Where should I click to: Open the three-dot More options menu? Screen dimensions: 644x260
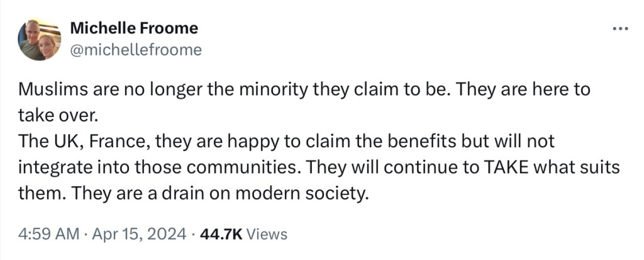pyautogui.click(x=620, y=30)
